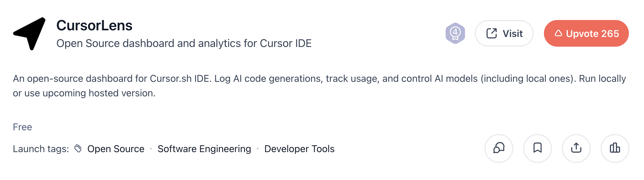Select the Open Source launch tag

click(116, 149)
